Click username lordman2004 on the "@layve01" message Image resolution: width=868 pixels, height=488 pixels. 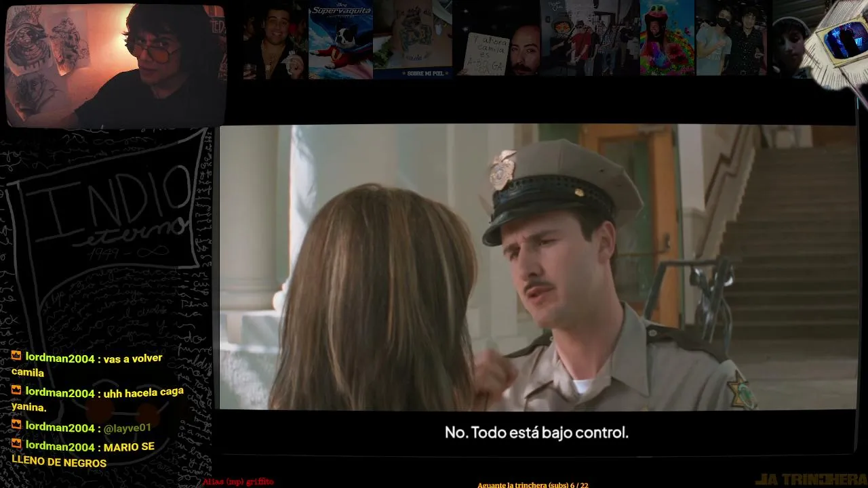[60, 428]
